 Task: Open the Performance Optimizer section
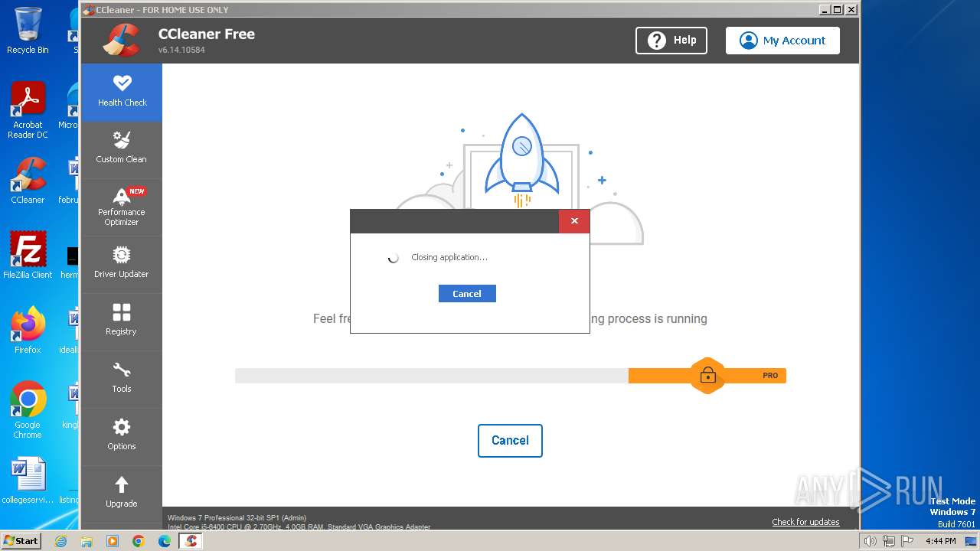pos(122,207)
